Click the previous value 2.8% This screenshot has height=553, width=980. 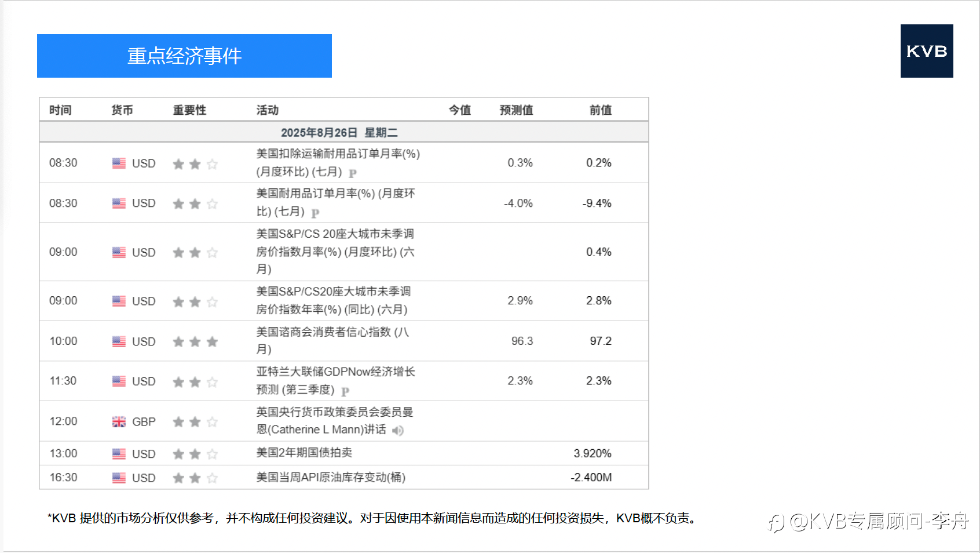pos(599,300)
